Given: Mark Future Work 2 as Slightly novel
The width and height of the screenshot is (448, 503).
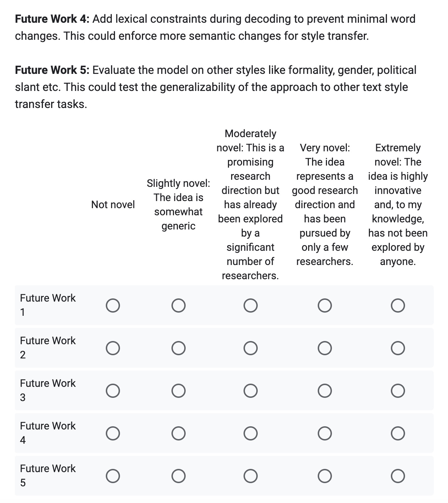Looking at the screenshot, I should tap(178, 348).
